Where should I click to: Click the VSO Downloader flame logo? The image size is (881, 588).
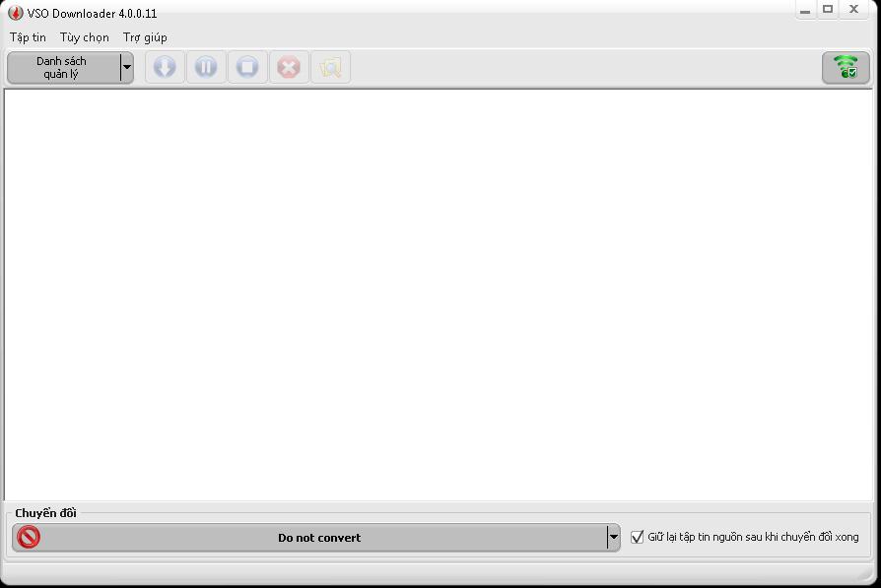click(x=16, y=13)
